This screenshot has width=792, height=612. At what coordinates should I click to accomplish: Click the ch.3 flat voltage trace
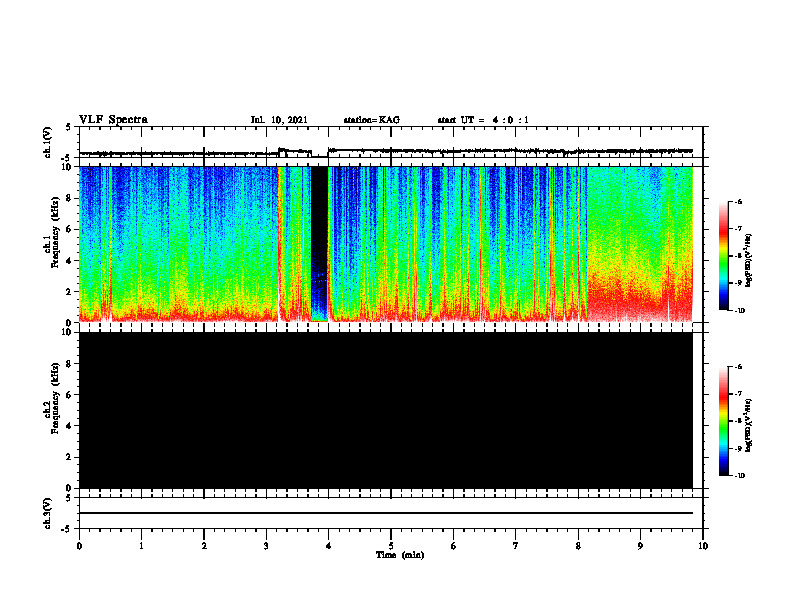point(386,513)
